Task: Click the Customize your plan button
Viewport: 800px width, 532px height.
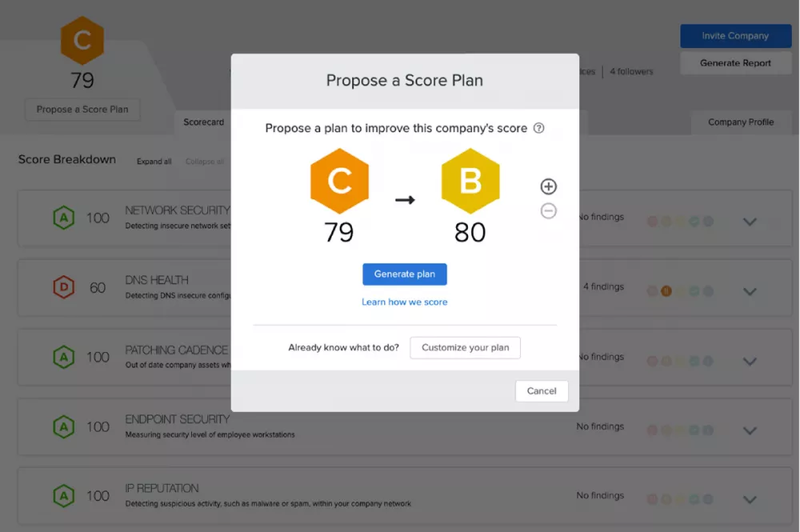Action: click(x=466, y=348)
